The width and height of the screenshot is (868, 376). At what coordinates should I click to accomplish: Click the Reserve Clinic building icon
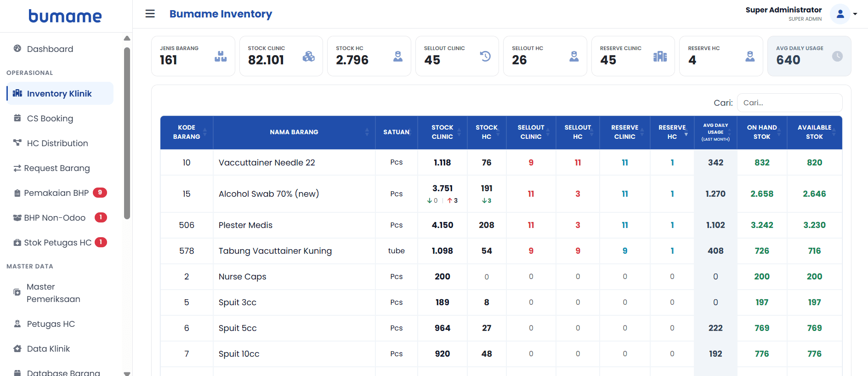tap(660, 57)
